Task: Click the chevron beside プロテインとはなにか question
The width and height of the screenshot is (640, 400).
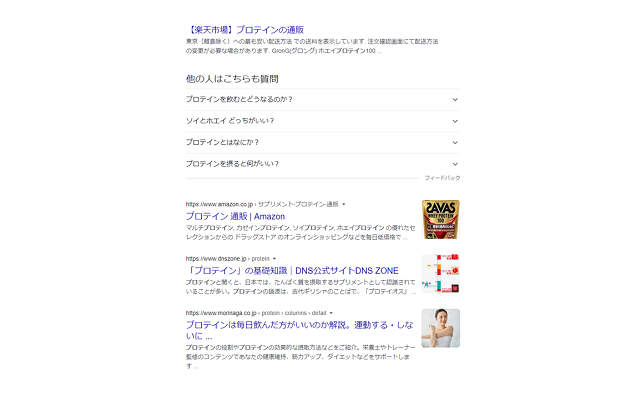Action: click(455, 143)
